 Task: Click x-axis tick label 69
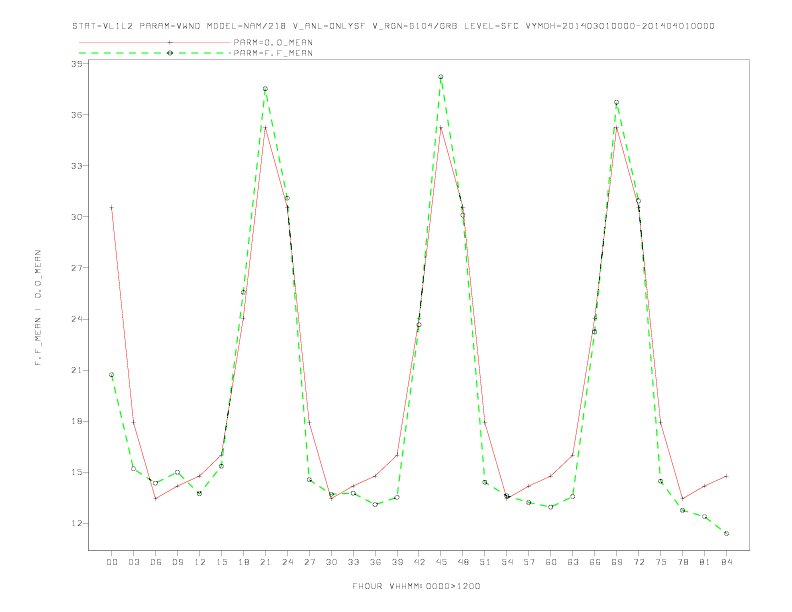coord(617,562)
